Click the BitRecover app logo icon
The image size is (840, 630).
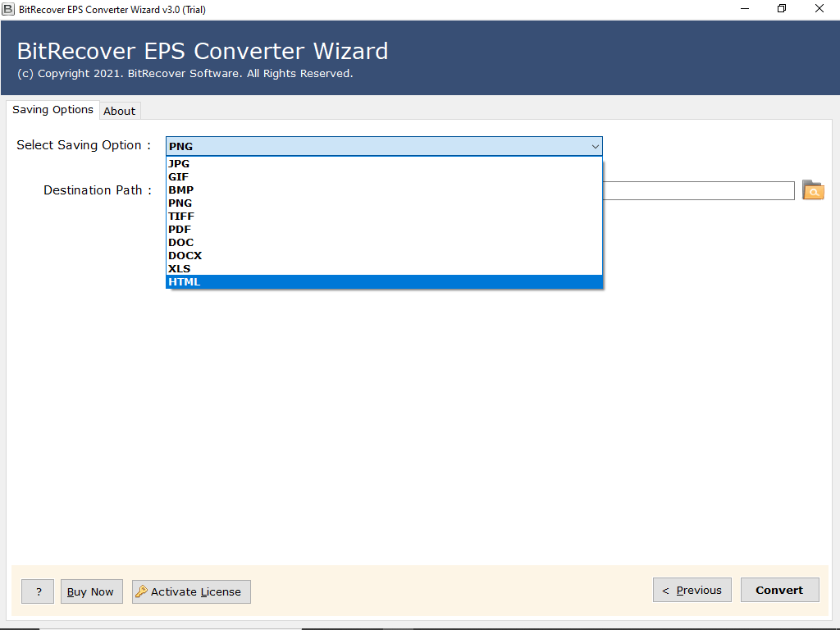(x=8, y=9)
